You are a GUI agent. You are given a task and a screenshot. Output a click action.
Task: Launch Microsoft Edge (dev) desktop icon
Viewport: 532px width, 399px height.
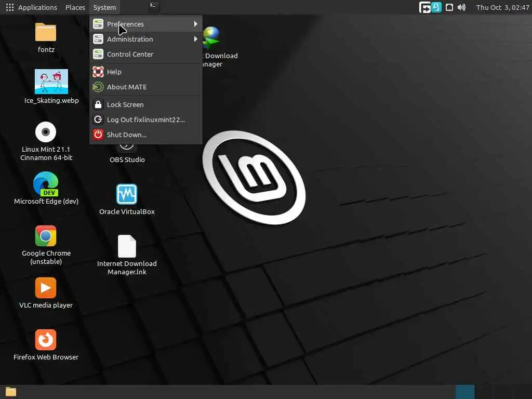tap(46, 184)
